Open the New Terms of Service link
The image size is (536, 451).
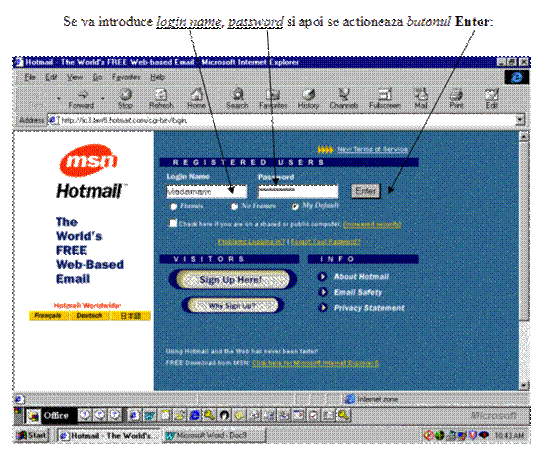coord(372,150)
